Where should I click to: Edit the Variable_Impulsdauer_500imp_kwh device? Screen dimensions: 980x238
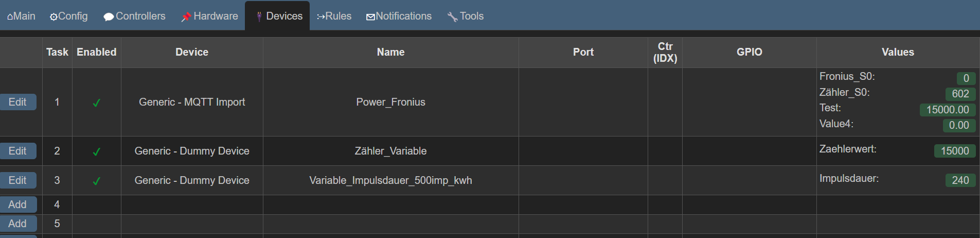pos(18,180)
